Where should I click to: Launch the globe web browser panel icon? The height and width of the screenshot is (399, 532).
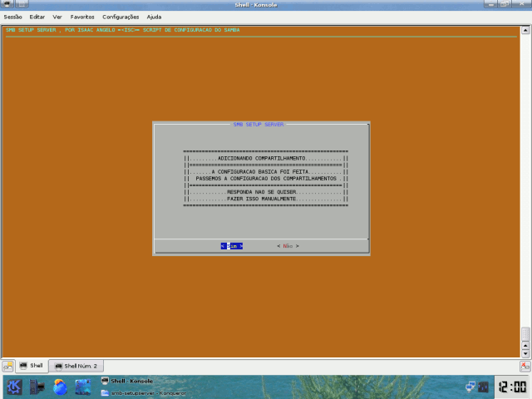pos(60,387)
